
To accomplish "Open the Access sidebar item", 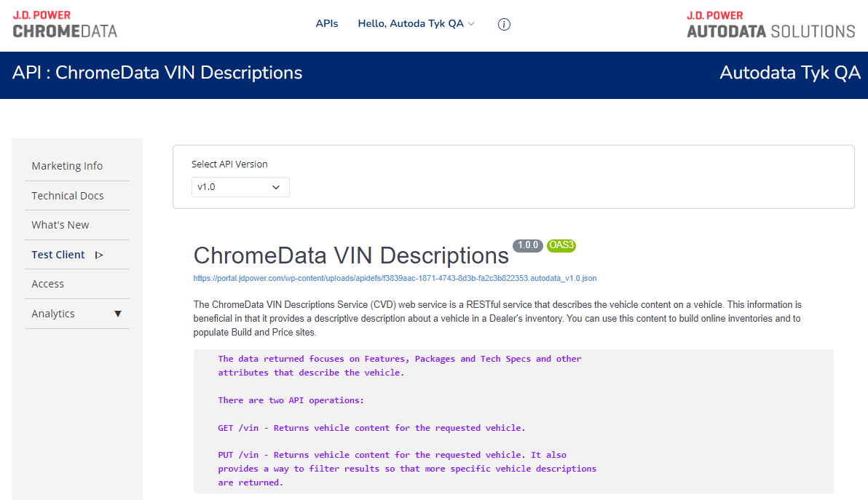I will 48,284.
